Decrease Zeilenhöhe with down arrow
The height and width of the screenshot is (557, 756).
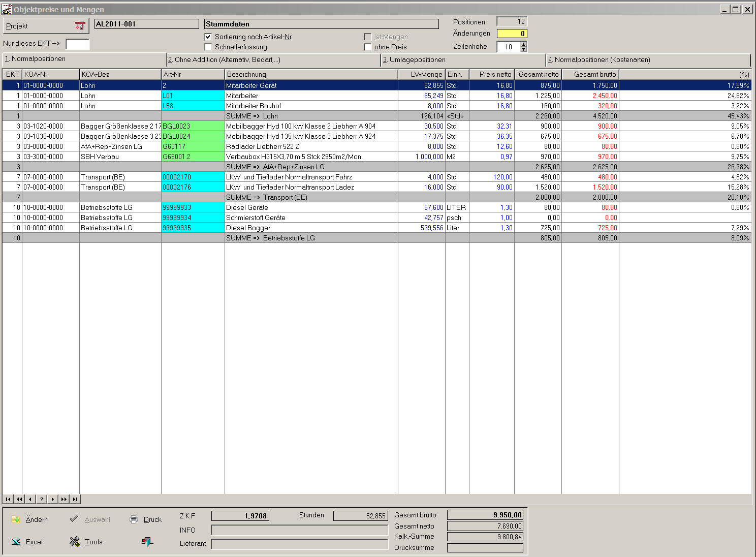[x=524, y=49]
